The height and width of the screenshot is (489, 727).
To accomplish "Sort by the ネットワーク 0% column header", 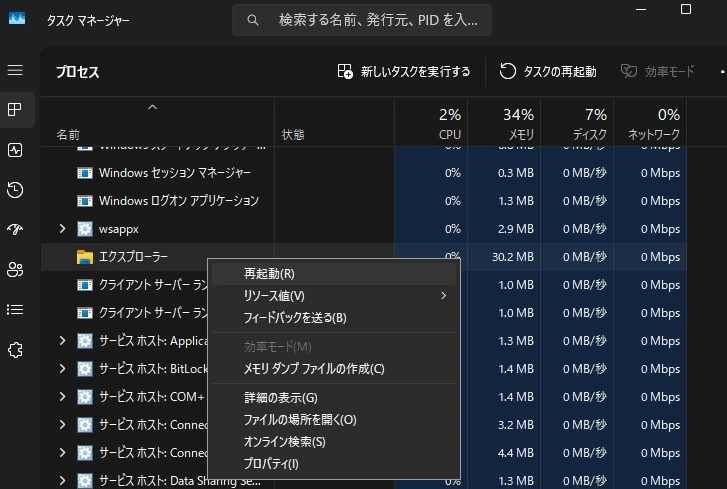I will click(x=650, y=122).
